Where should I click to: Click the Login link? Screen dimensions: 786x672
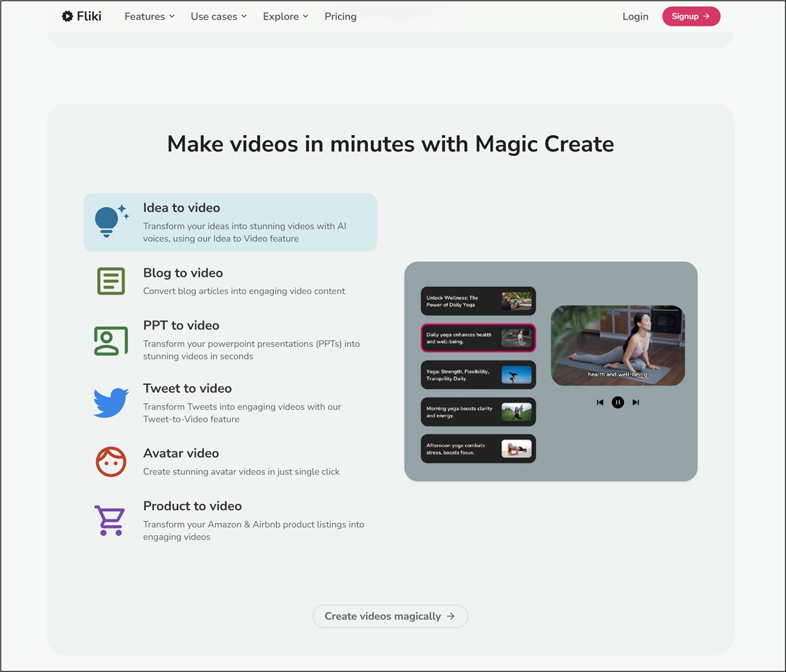pyautogui.click(x=635, y=17)
